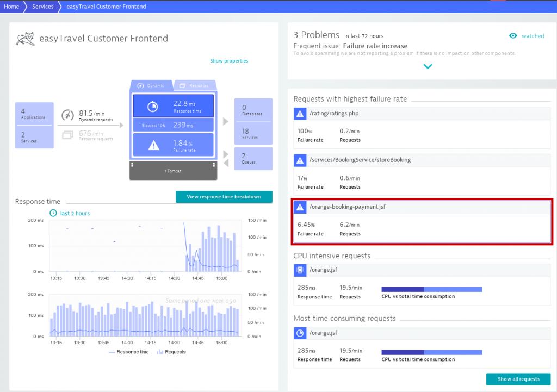Image resolution: width=557 pixels, height=392 pixels.
Task: Click View response time breakdown button
Action: click(x=224, y=197)
